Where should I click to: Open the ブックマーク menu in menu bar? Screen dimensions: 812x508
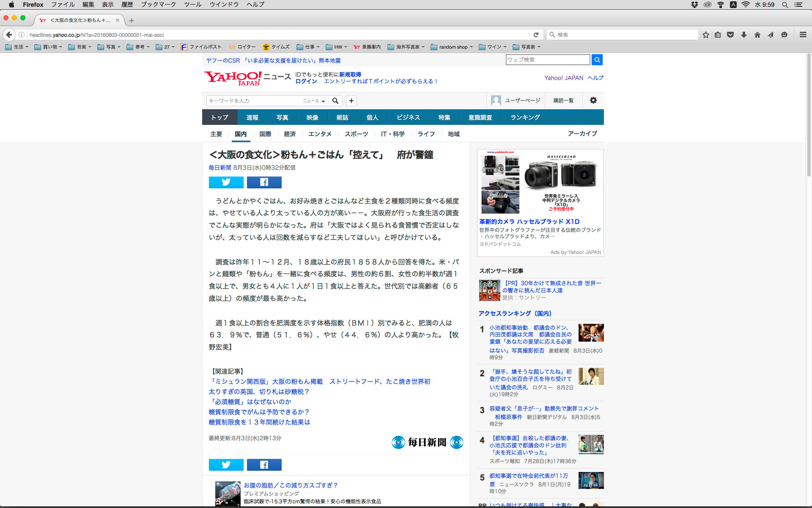(x=158, y=5)
